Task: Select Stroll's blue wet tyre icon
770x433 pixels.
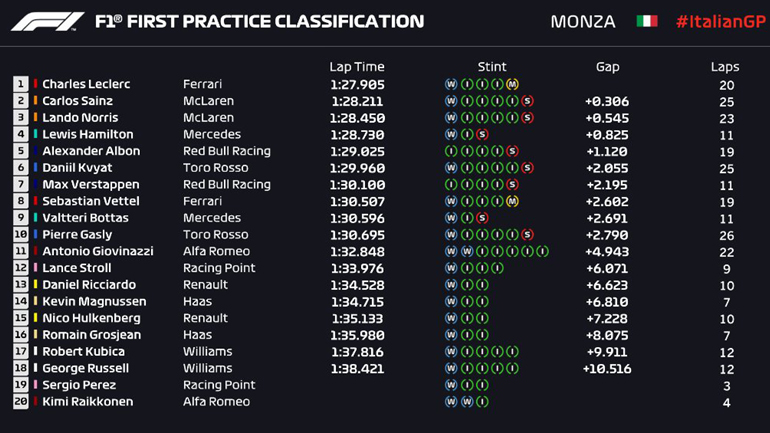Action: tap(451, 268)
